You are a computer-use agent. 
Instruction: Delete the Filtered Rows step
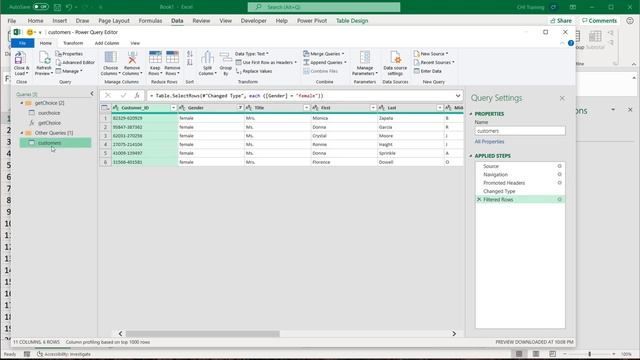479,200
